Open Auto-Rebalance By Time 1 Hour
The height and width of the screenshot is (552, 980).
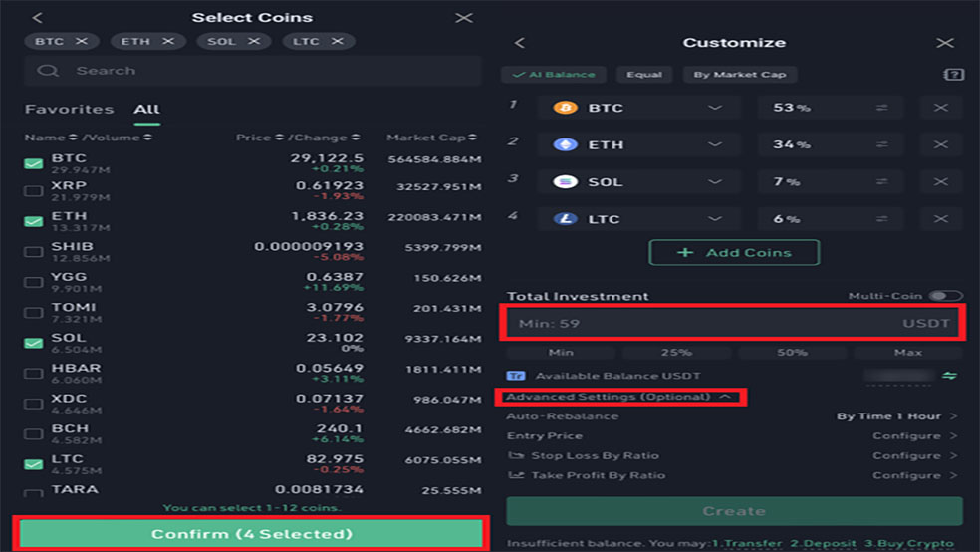click(x=897, y=416)
